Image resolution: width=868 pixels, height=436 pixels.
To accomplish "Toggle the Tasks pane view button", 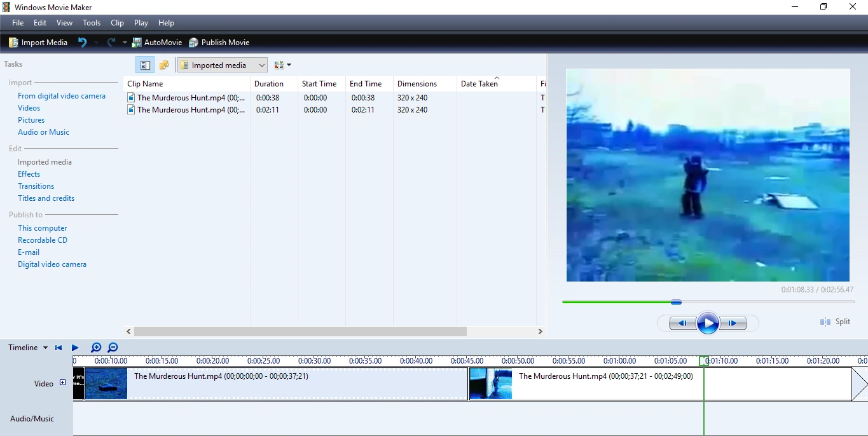I will point(145,65).
